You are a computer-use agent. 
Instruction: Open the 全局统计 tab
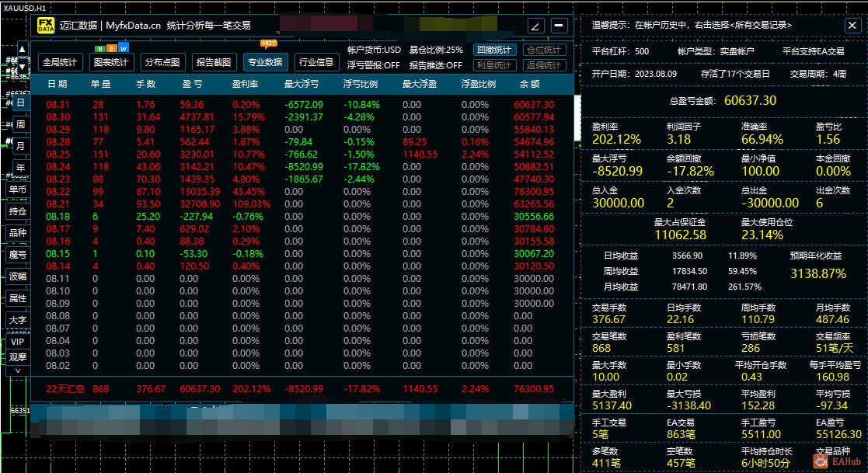tap(60, 62)
